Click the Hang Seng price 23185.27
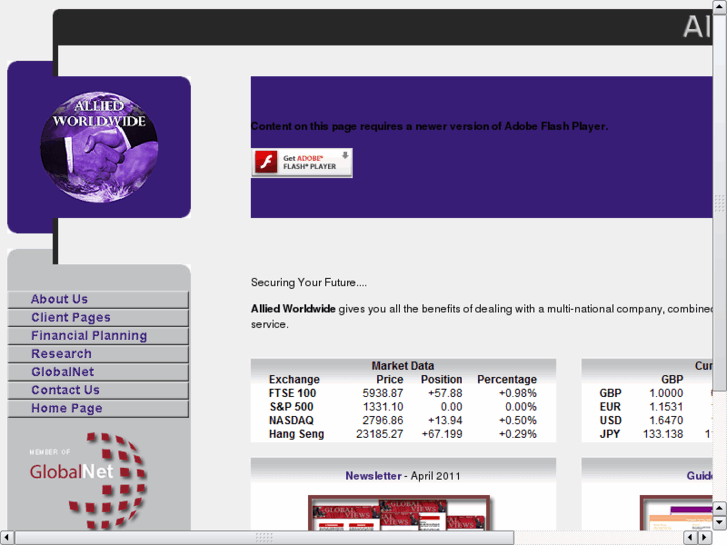This screenshot has width=727, height=545. click(379, 434)
